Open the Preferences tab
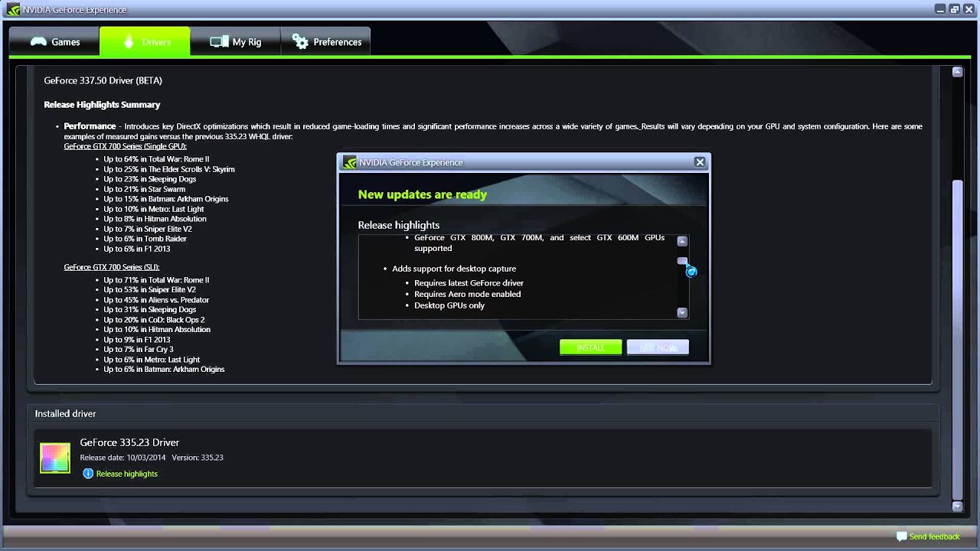The height and width of the screenshot is (551, 980). pos(325,42)
